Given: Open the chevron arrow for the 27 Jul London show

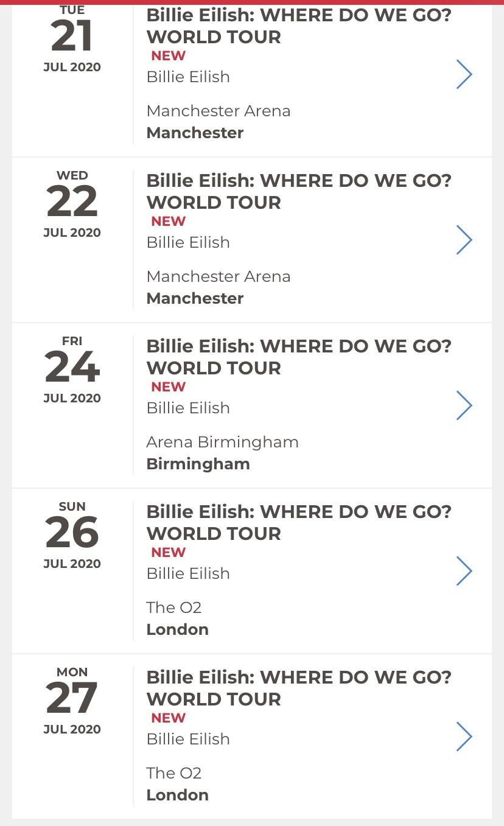Looking at the screenshot, I should (464, 737).
